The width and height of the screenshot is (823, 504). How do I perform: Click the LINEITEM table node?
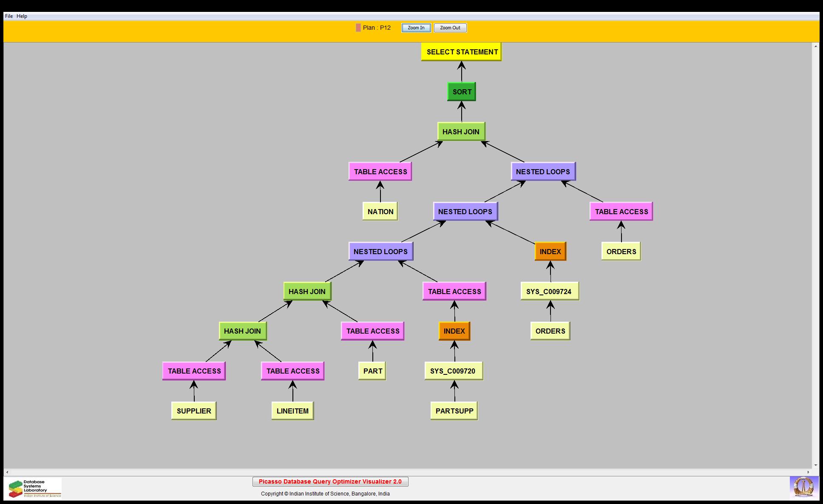pos(292,411)
